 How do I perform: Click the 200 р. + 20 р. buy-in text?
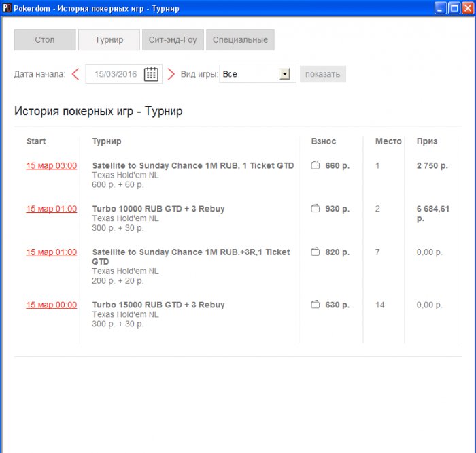[x=118, y=281]
